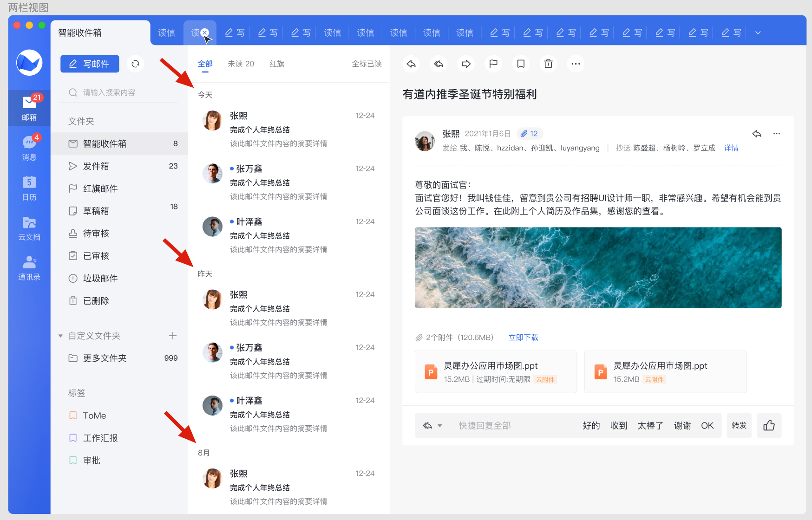812x520 pixels.
Task: Send quick reply 收到
Action: tap(619, 425)
